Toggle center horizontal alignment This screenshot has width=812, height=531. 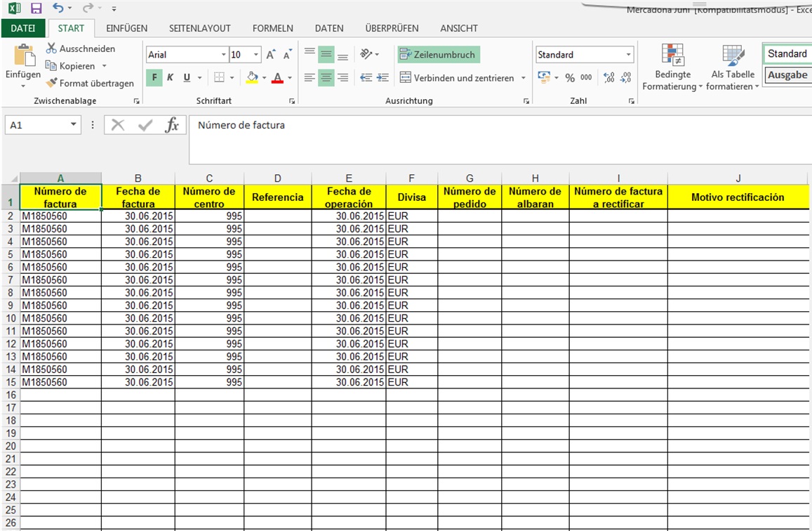[x=326, y=78]
